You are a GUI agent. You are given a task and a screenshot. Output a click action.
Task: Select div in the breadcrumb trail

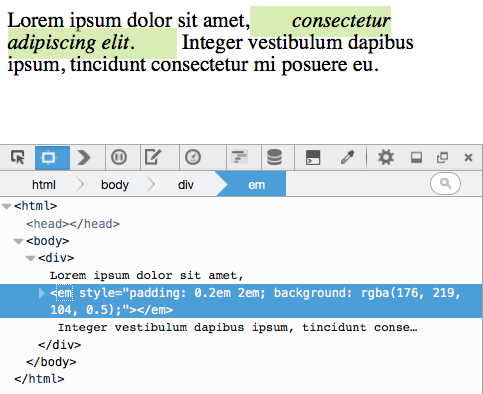(186, 185)
